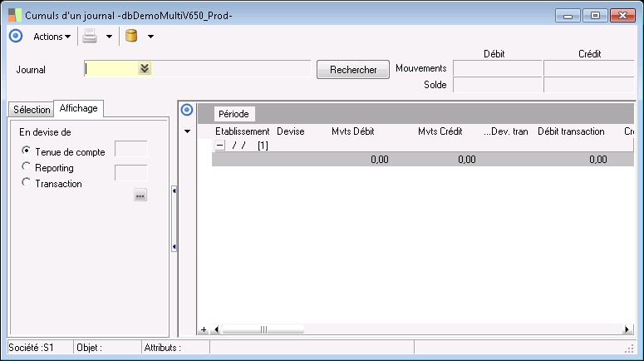Image resolution: width=644 pixels, height=361 pixels.
Task: Click the Etablissement column header
Action: (x=243, y=131)
